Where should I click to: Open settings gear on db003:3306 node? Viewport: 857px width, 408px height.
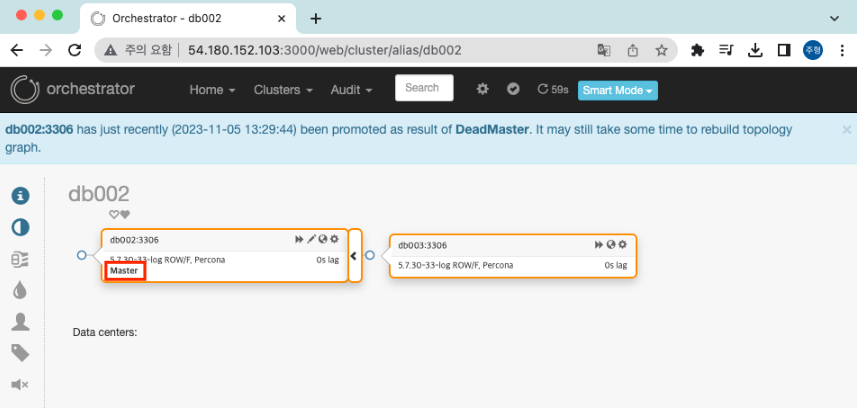click(622, 244)
